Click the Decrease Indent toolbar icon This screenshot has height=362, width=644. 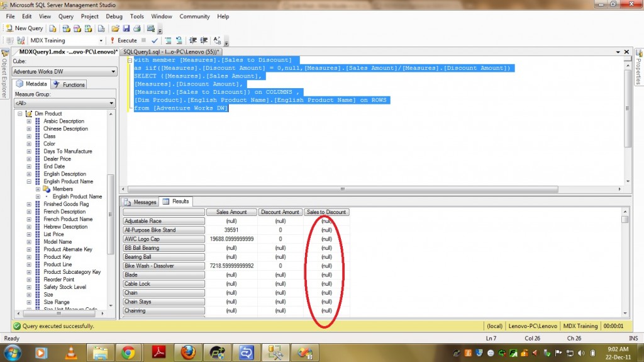[x=194, y=40]
